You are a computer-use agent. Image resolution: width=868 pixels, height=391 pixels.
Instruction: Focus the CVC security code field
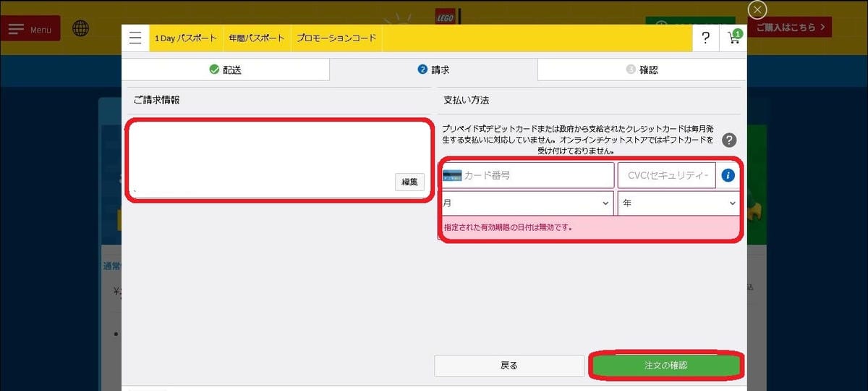(x=666, y=175)
